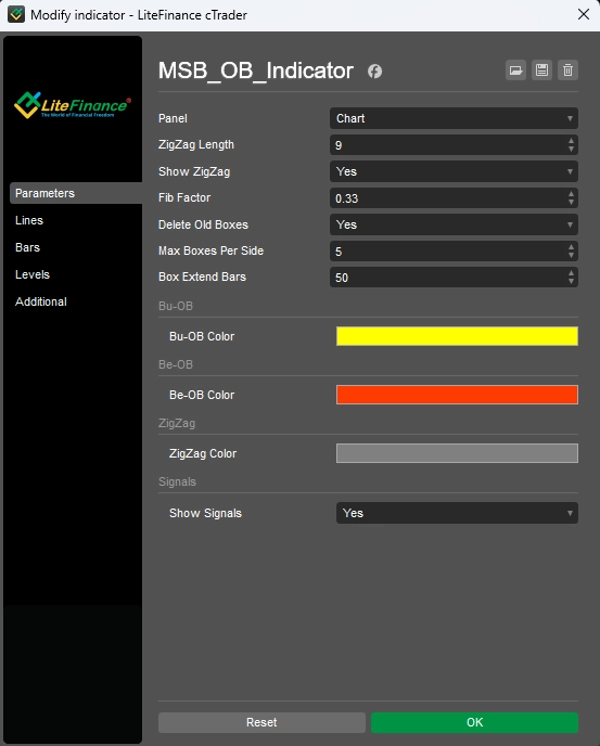Click the Box Extend Bars label
The height and width of the screenshot is (746, 600).
pos(202,277)
